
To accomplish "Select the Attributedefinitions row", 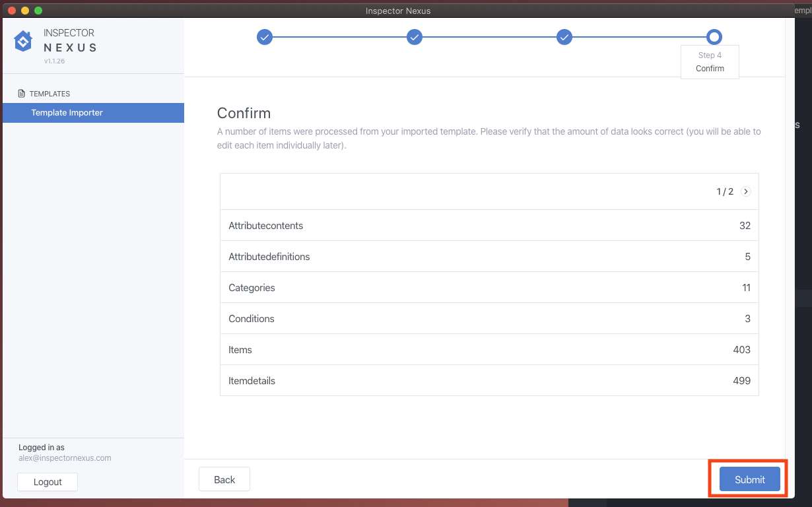I will pos(489,257).
